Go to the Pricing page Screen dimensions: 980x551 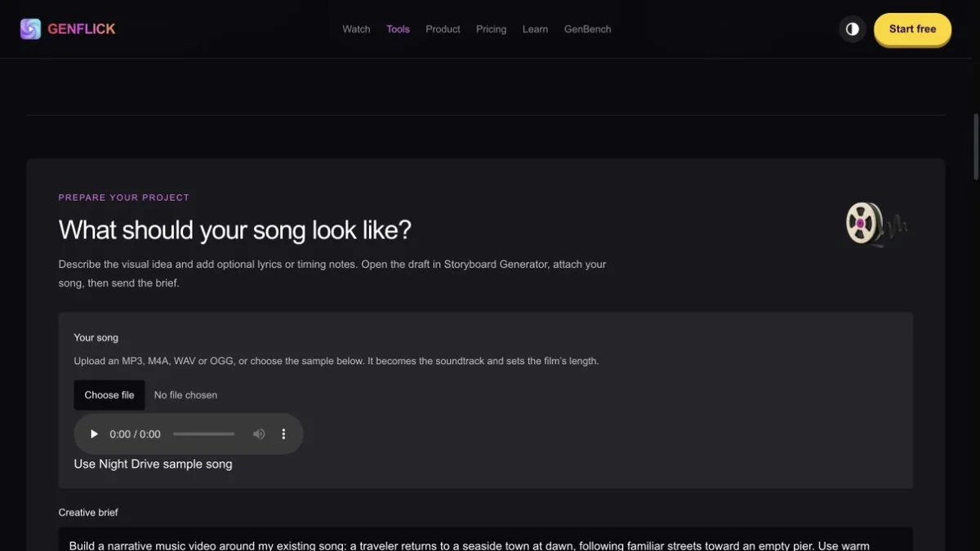[491, 29]
